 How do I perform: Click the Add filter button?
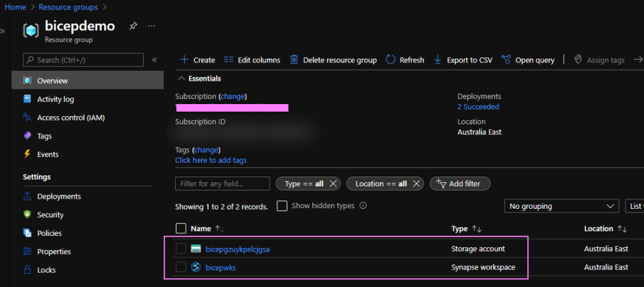click(460, 184)
